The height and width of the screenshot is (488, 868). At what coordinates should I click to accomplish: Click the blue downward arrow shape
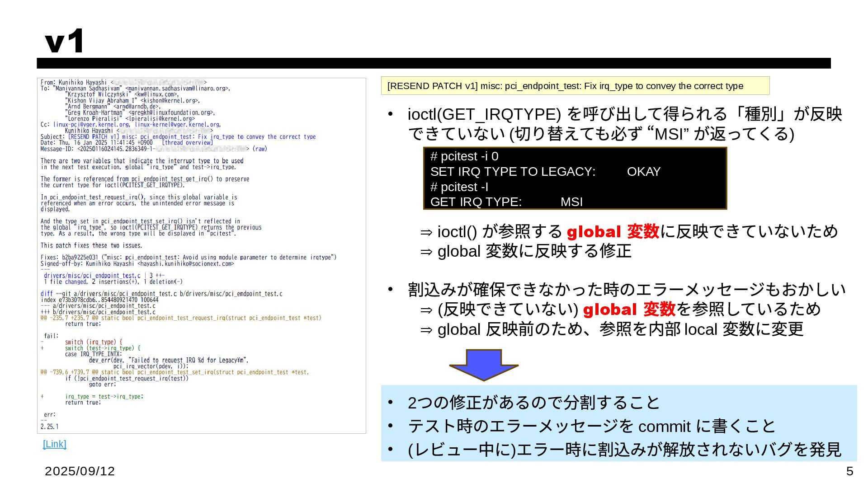(x=483, y=364)
